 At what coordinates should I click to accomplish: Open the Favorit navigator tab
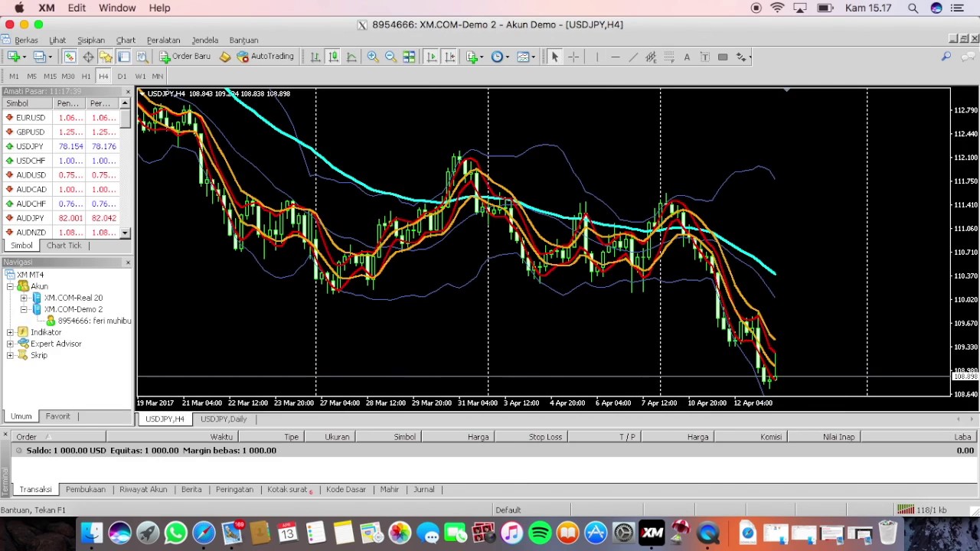(57, 416)
